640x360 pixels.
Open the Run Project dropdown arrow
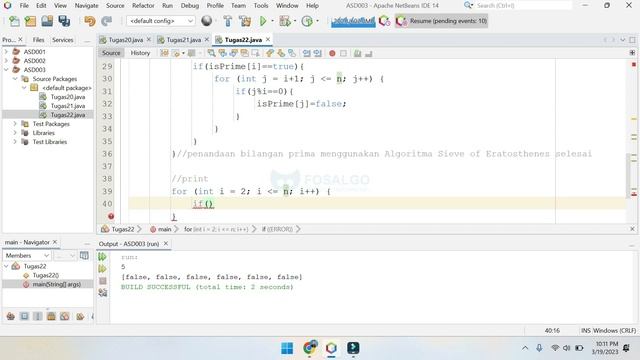coord(272,21)
